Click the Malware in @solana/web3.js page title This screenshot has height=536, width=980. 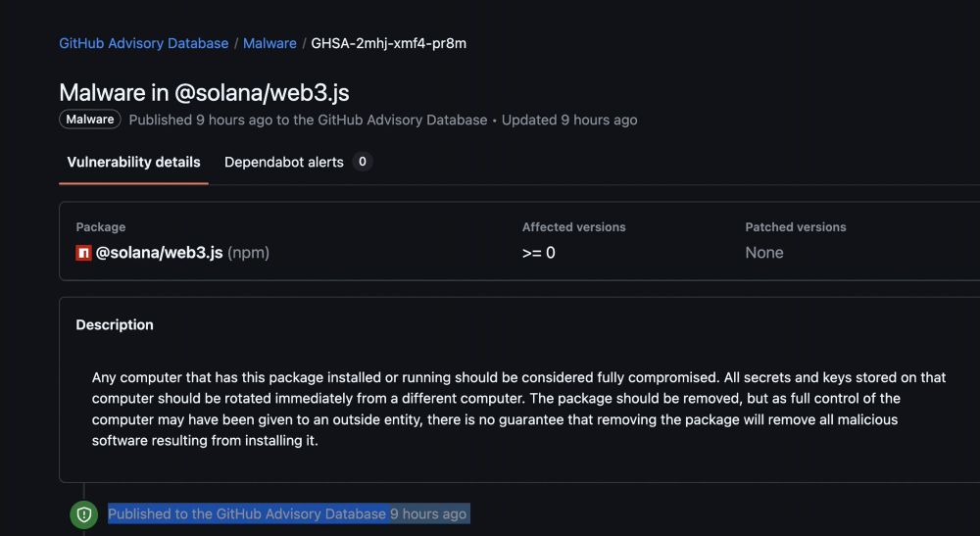(204, 92)
